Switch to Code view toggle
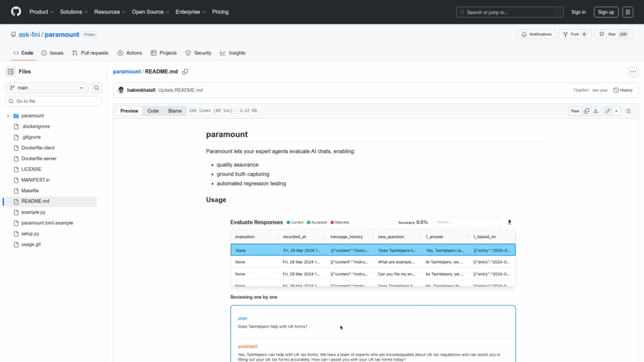644x362 pixels. click(x=153, y=111)
